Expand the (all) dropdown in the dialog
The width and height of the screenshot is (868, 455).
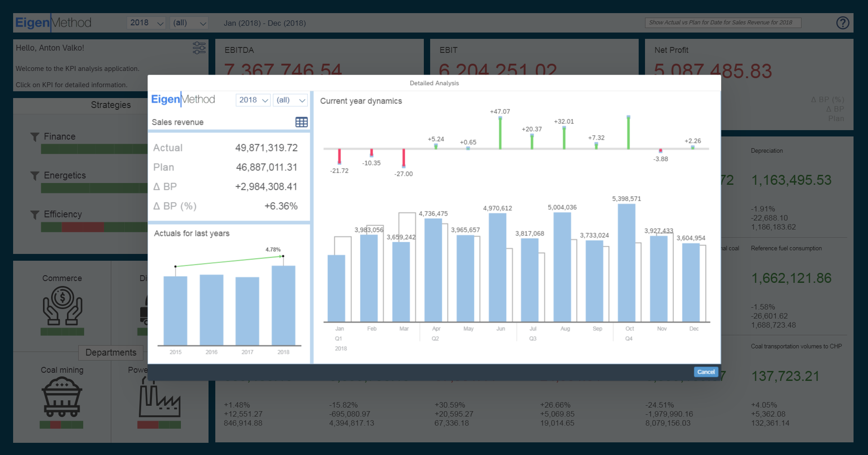290,100
